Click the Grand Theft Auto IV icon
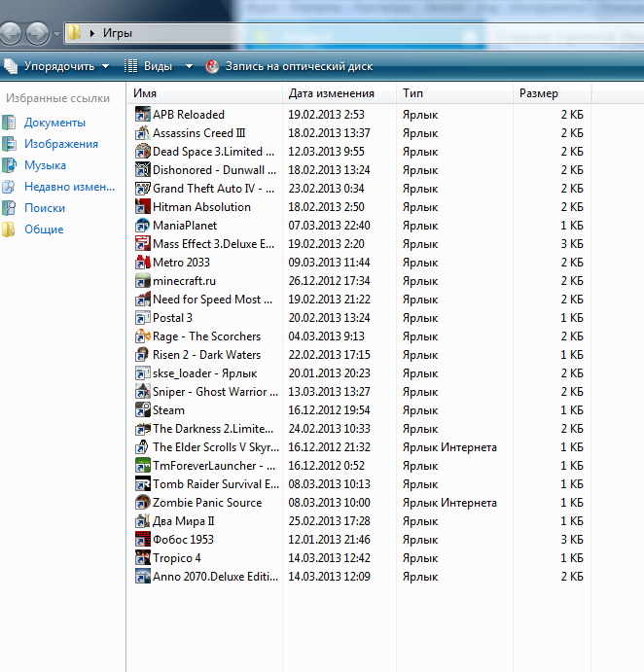Screen dimensions: 644x672 pos(142,188)
